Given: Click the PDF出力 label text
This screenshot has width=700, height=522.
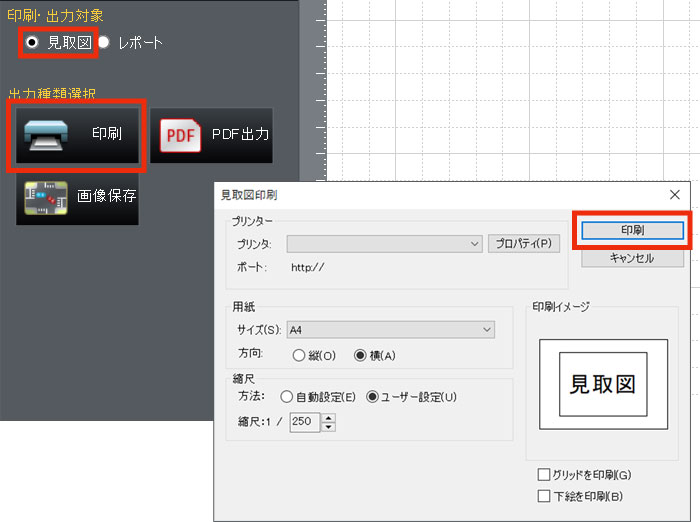Looking at the screenshot, I should click(240, 134).
